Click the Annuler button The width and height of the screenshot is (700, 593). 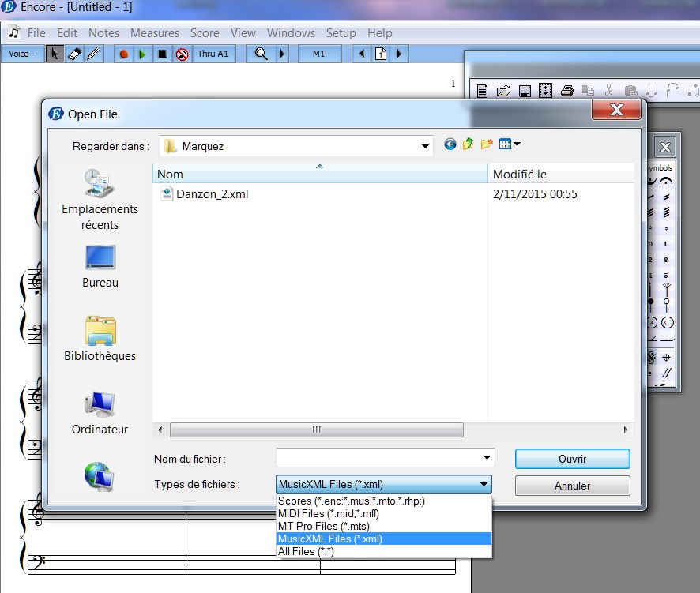pos(572,486)
